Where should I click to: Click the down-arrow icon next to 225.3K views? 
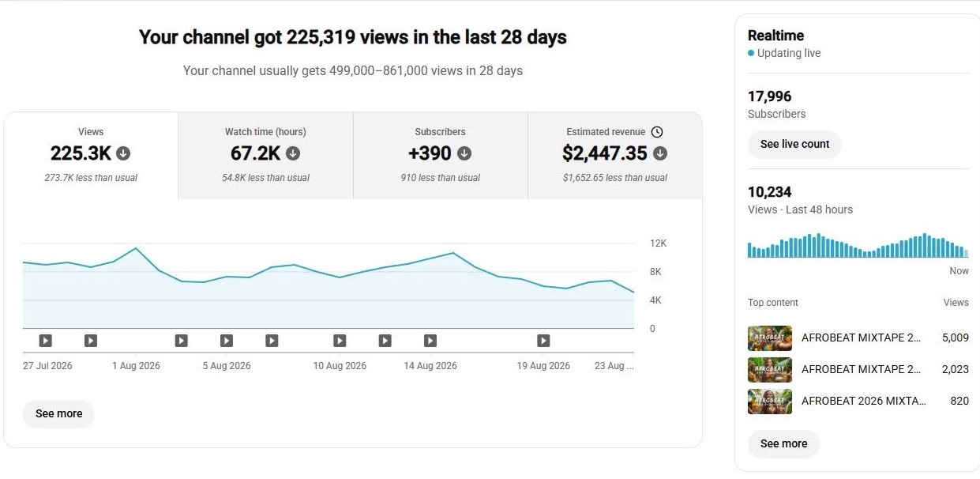coord(124,153)
